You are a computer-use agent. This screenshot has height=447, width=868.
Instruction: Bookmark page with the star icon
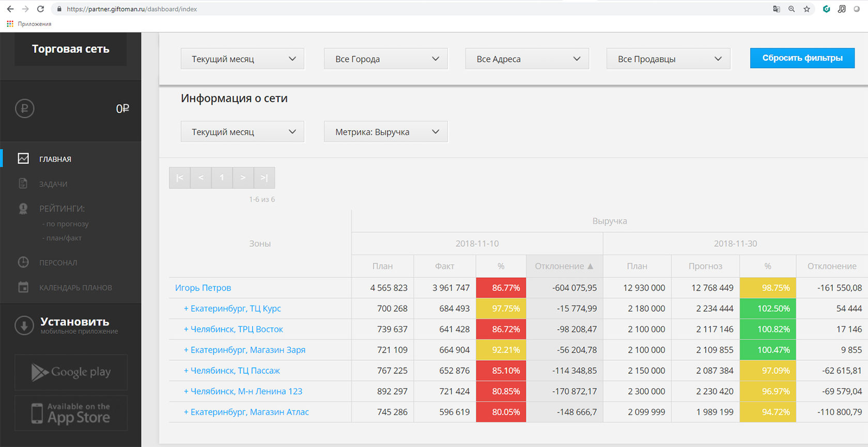807,9
